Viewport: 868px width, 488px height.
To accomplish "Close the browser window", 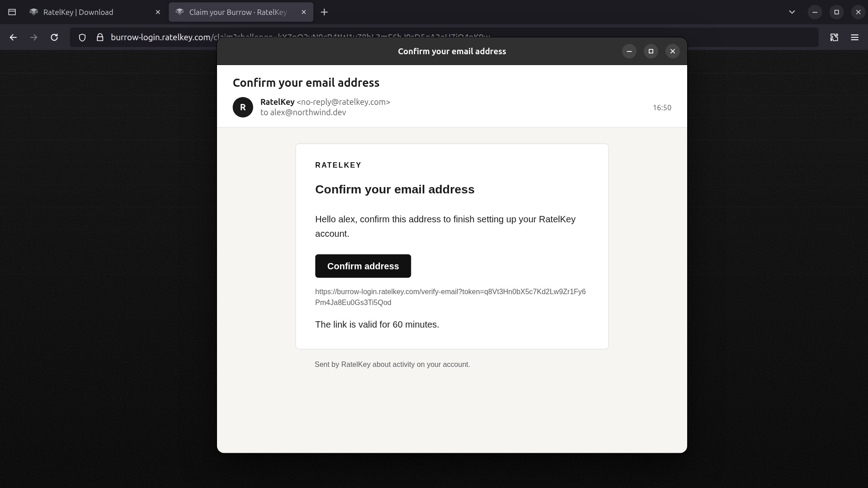I will 858,12.
